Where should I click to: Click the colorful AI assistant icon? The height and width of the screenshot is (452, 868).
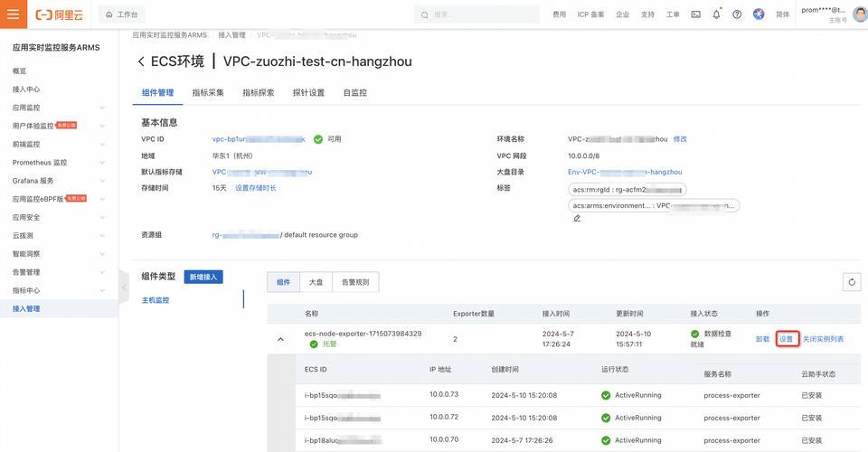[759, 14]
